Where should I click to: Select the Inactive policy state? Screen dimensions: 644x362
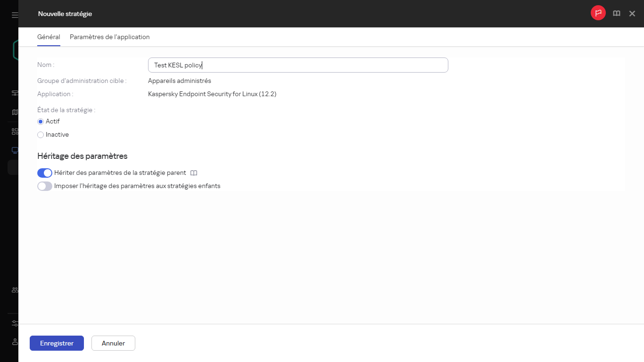click(41, 135)
